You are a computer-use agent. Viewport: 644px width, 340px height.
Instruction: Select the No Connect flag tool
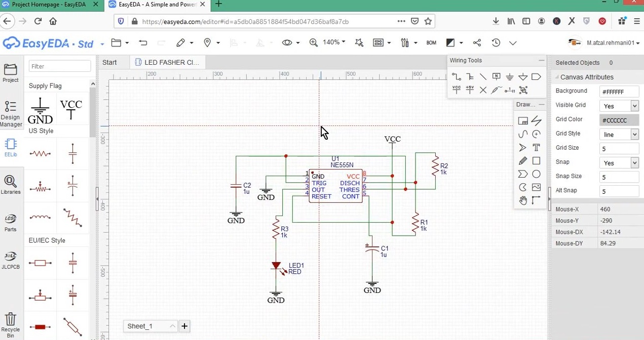point(482,90)
